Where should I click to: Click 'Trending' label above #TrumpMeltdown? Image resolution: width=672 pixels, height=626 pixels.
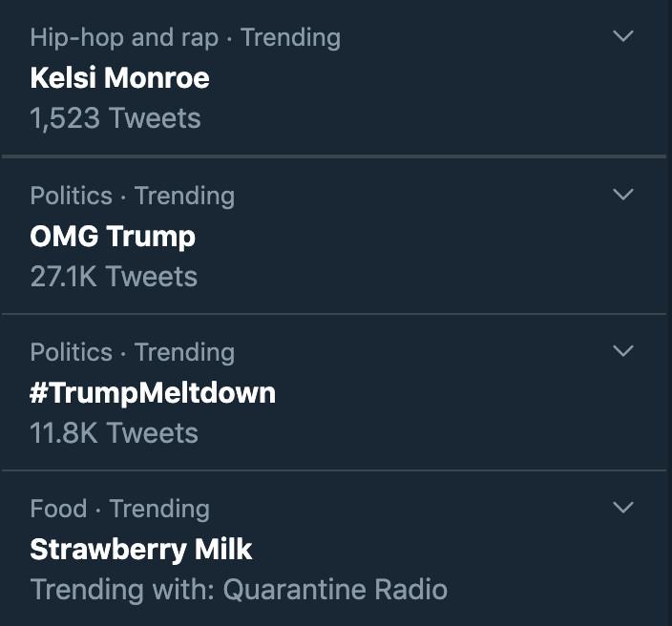point(184,352)
